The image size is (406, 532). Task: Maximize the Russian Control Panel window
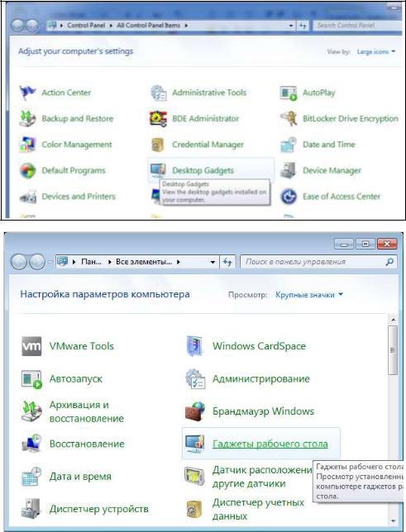tap(365, 244)
